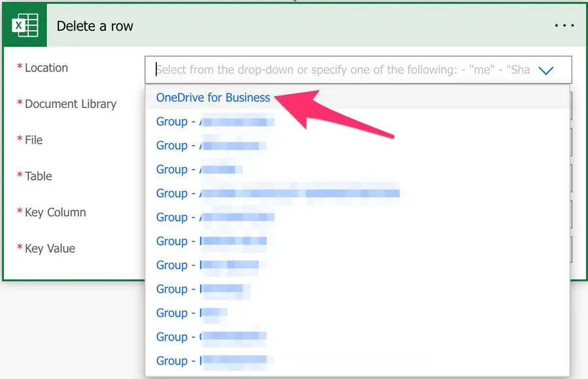This screenshot has height=379, width=588.
Task: Select OneDrive for Business from the list
Action: [213, 97]
